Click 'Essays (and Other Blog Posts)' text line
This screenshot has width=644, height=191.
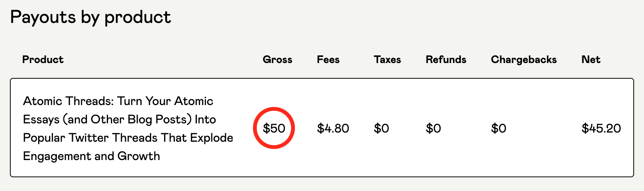point(107,120)
